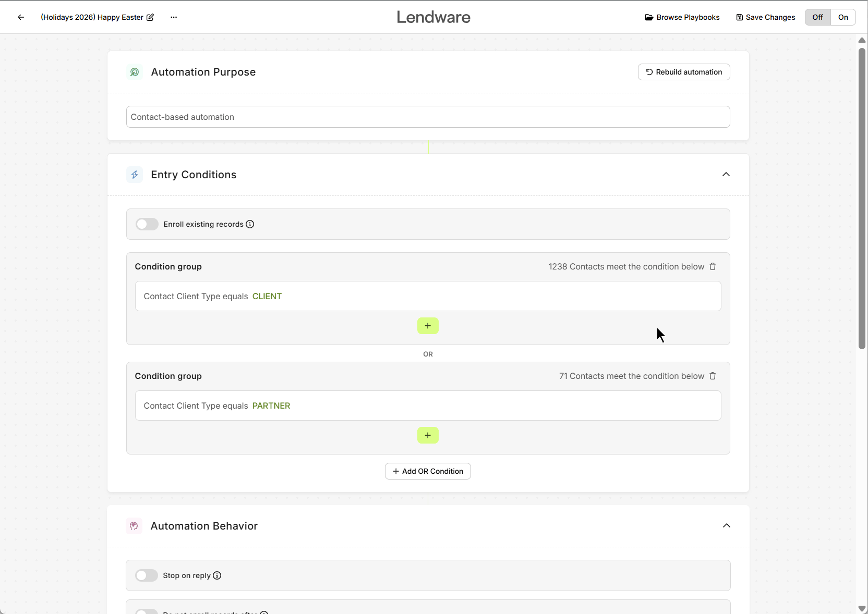The height and width of the screenshot is (614, 868).
Task: Open the three-dots more options menu
Action: (x=174, y=17)
